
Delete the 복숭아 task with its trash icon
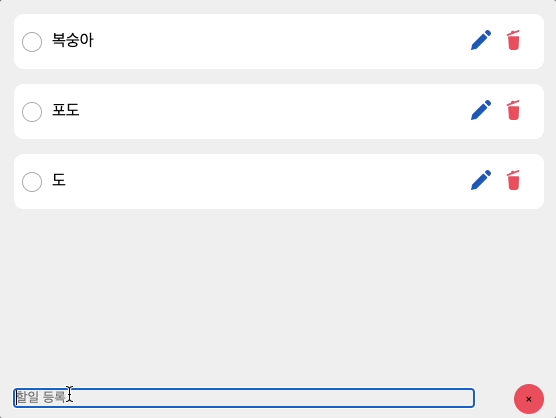513,40
